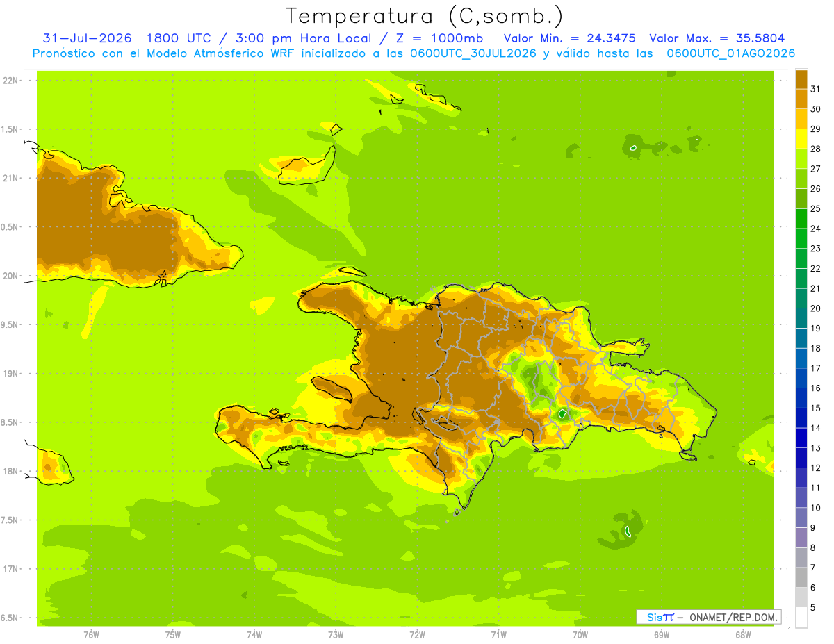Click the colorbar label "5"
Screen dimensions: 834x644
pos(813,608)
